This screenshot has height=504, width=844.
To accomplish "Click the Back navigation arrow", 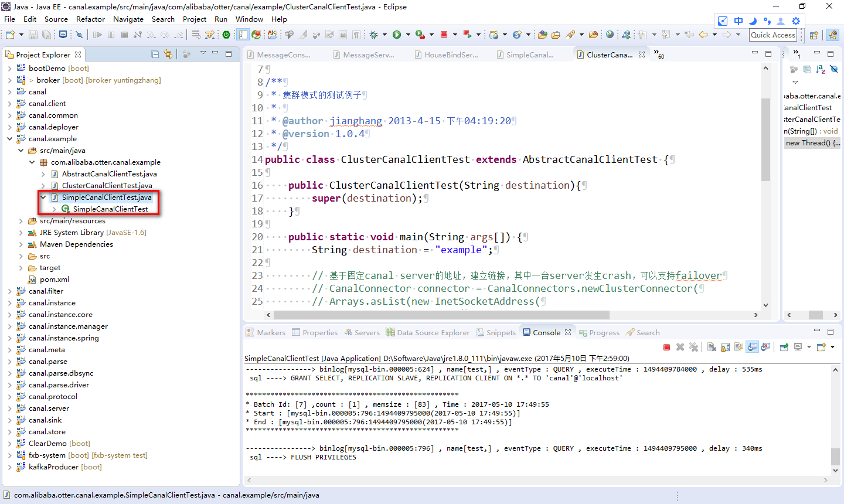I will 703,35.
